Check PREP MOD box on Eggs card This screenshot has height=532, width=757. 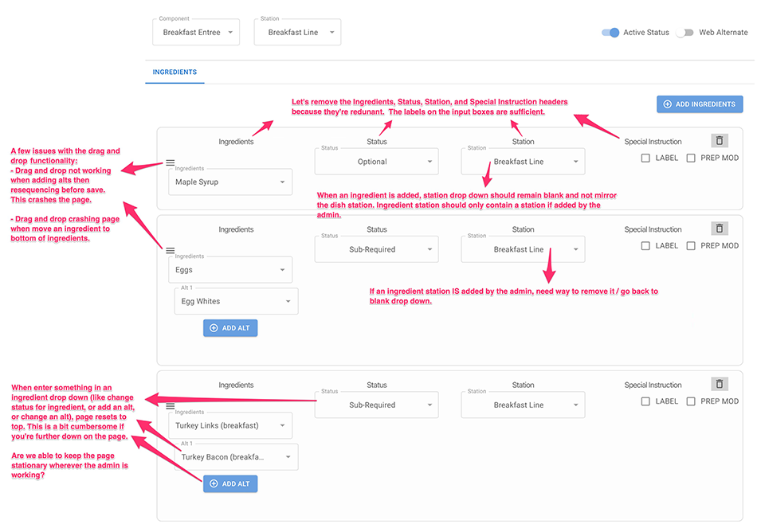coord(691,246)
